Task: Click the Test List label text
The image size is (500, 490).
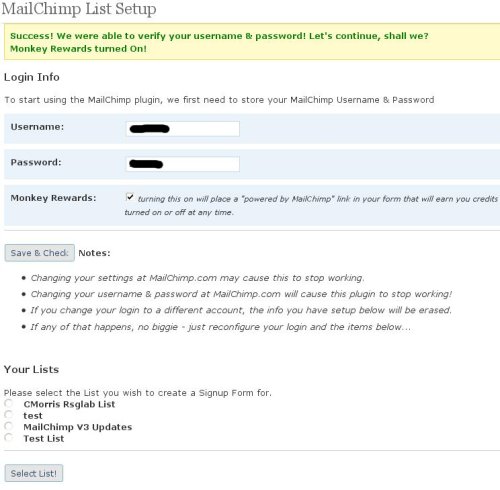Action: coord(44,439)
